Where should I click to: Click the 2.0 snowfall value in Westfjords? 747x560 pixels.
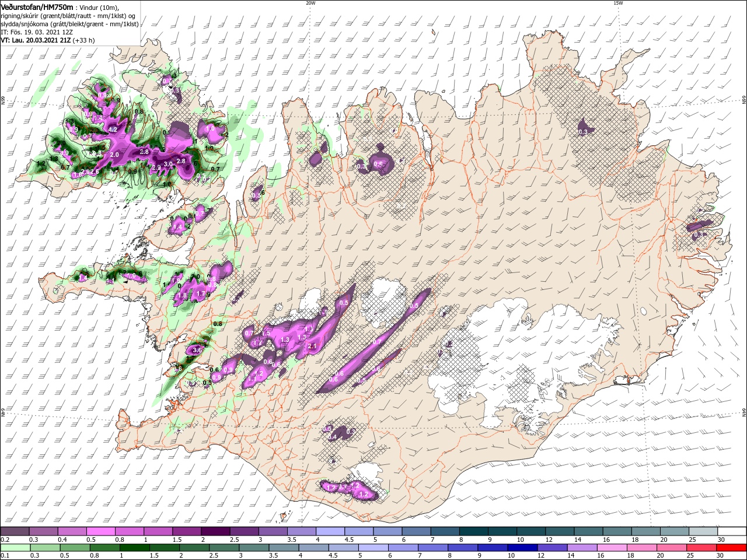(x=114, y=155)
